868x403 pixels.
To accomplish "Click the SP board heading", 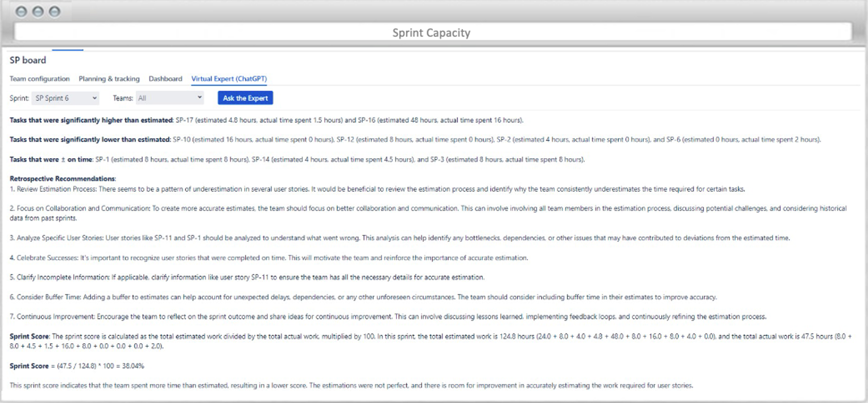I will (28, 60).
